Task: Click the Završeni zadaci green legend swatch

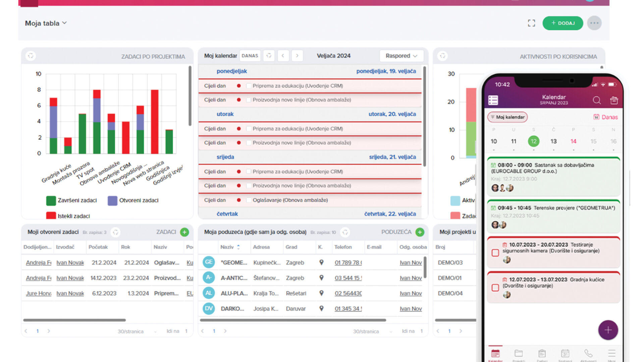Action: click(x=51, y=200)
